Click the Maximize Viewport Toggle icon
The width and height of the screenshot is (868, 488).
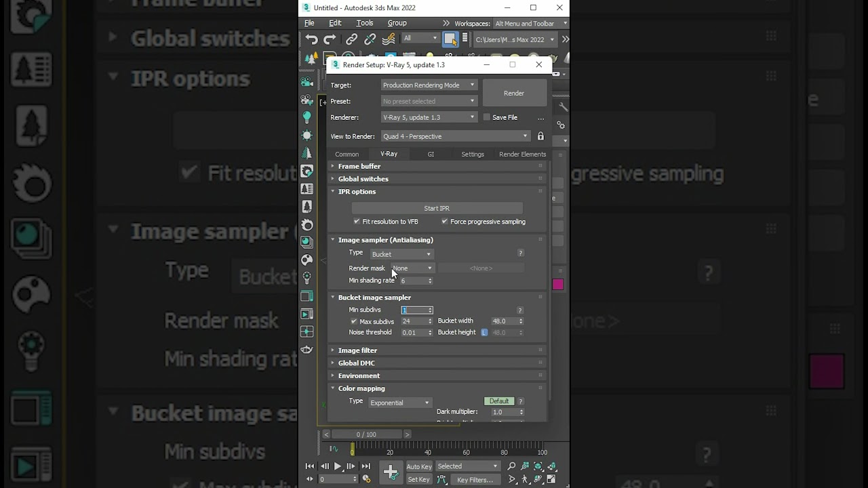tap(551, 479)
